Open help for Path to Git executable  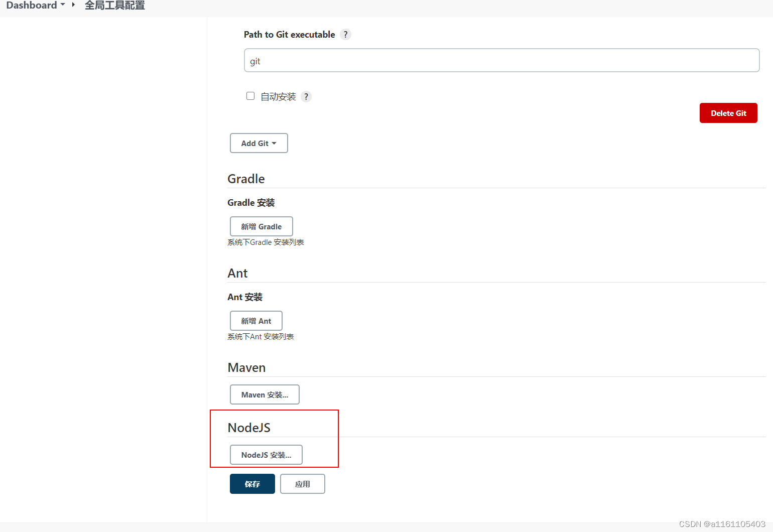coord(345,35)
